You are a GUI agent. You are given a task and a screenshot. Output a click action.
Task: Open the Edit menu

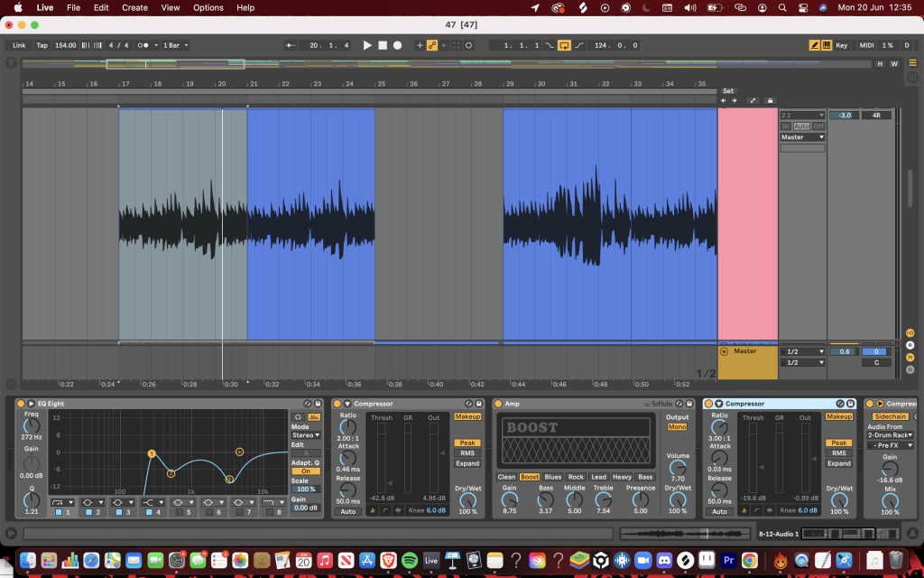[x=101, y=7]
